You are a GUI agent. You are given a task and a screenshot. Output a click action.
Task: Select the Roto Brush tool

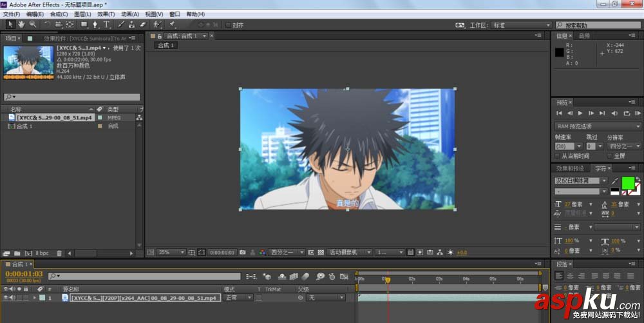pos(158,24)
